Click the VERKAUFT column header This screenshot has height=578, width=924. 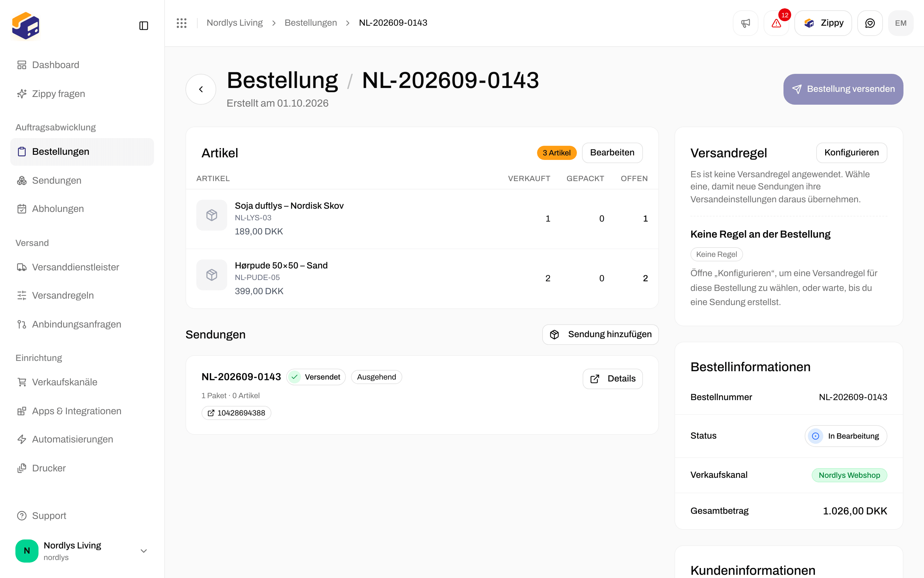point(529,179)
